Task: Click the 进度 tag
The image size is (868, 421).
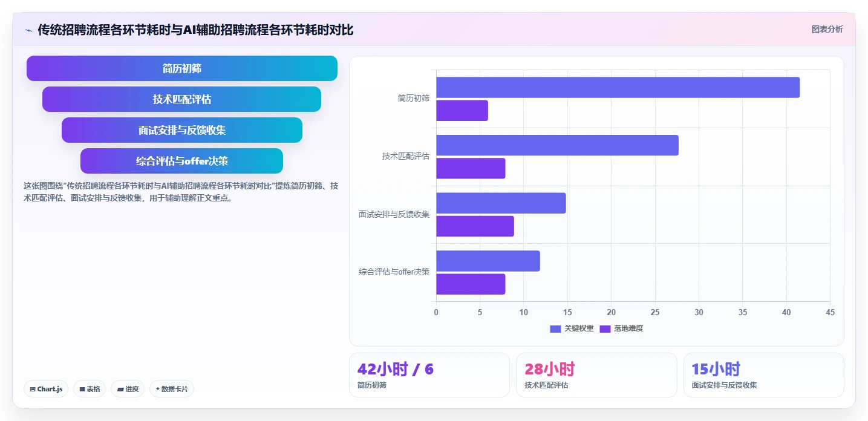Action: coord(128,389)
